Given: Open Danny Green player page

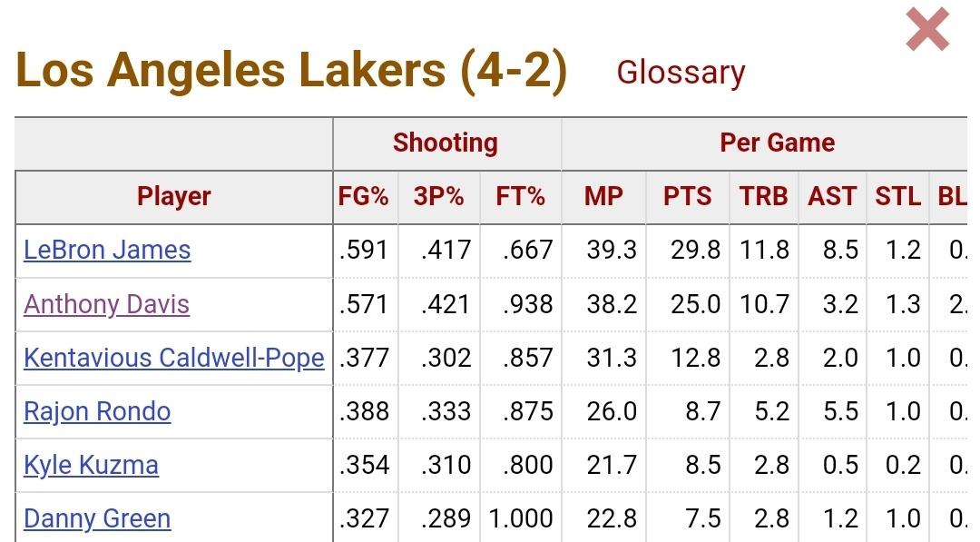Looking at the screenshot, I should click(x=97, y=518).
